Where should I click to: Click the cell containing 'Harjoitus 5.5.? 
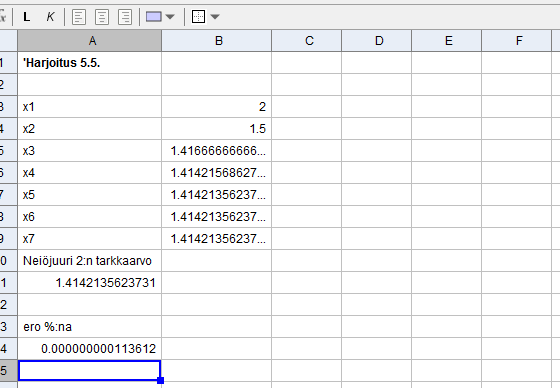[x=90, y=63]
